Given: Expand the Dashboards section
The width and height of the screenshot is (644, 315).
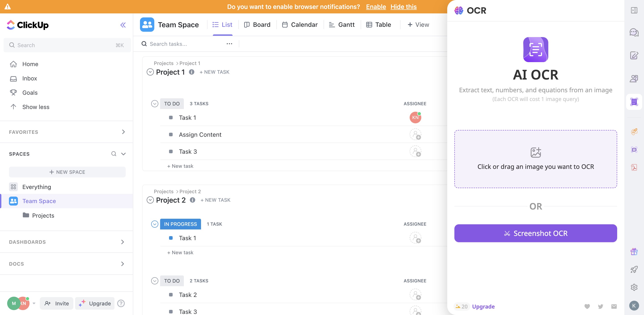Looking at the screenshot, I should tap(123, 242).
